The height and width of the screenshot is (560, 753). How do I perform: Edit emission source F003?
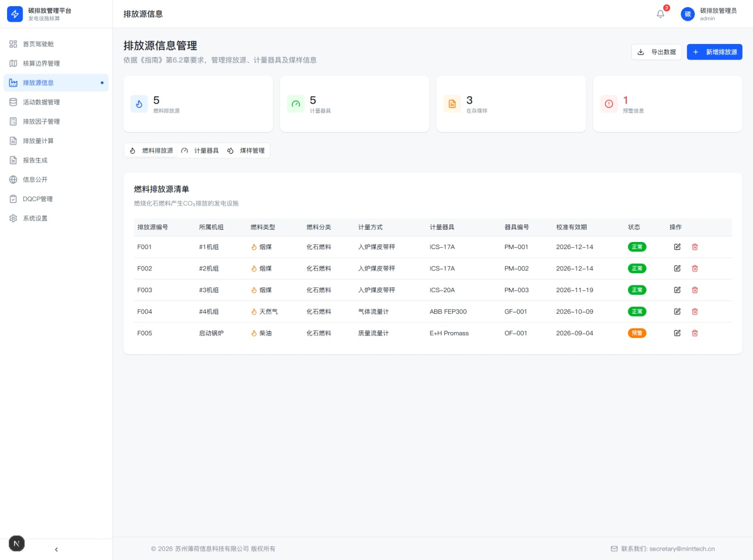pos(677,290)
